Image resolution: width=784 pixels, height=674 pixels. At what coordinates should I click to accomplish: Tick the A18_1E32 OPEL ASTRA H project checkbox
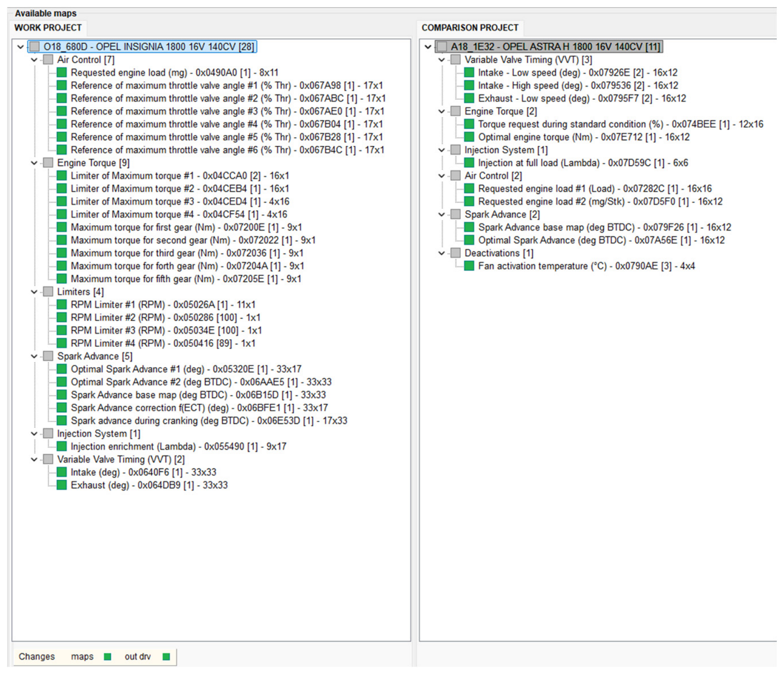[x=442, y=47]
